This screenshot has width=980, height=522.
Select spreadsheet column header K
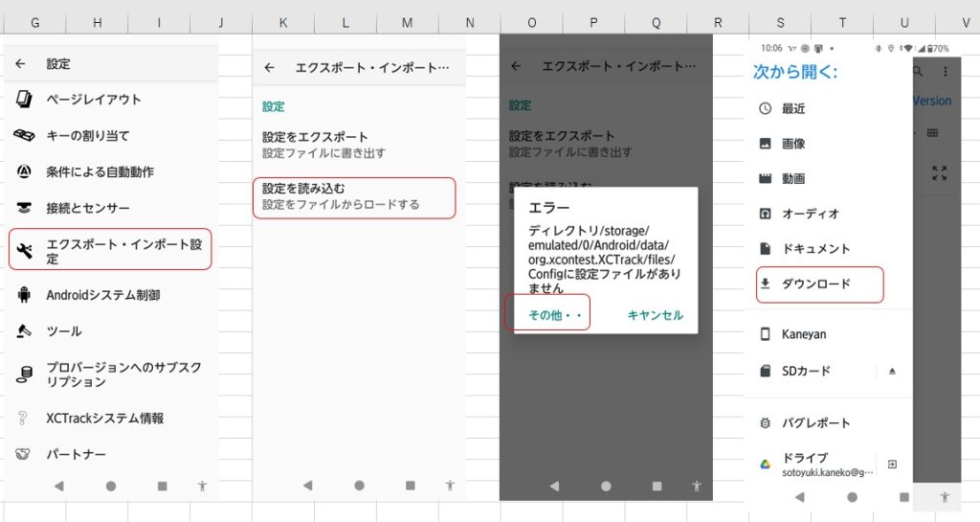pyautogui.click(x=283, y=22)
